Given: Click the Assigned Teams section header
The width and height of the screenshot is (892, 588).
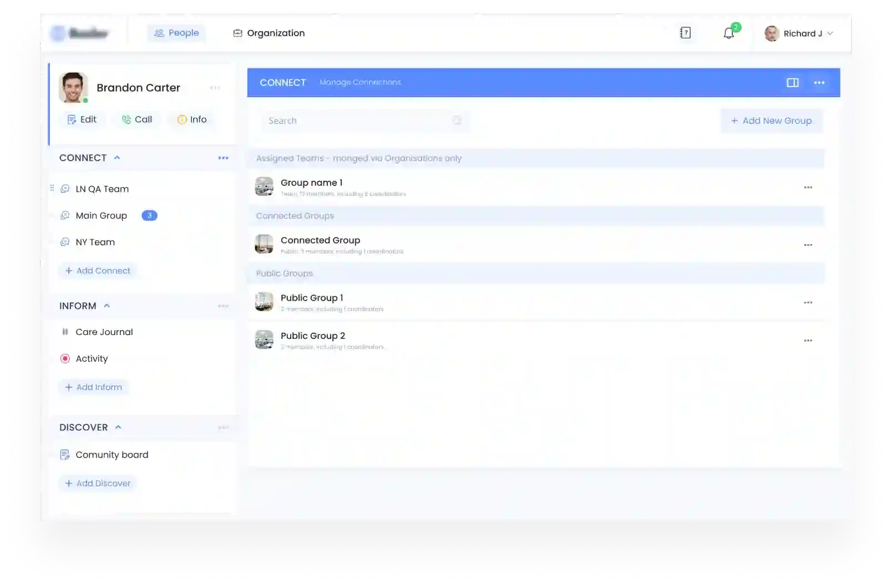Looking at the screenshot, I should coord(536,158).
